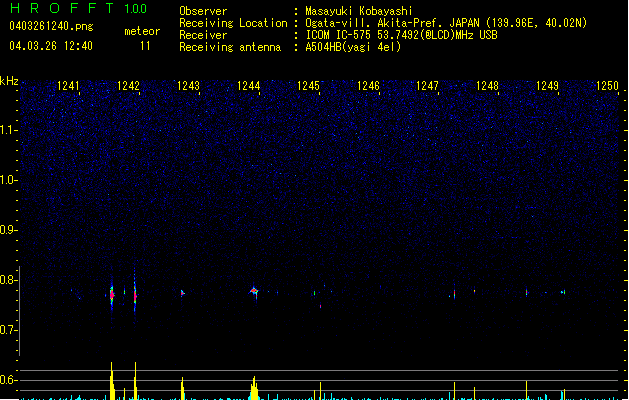Click the 'Observer' field label
629x400 pixels.
pos(203,11)
